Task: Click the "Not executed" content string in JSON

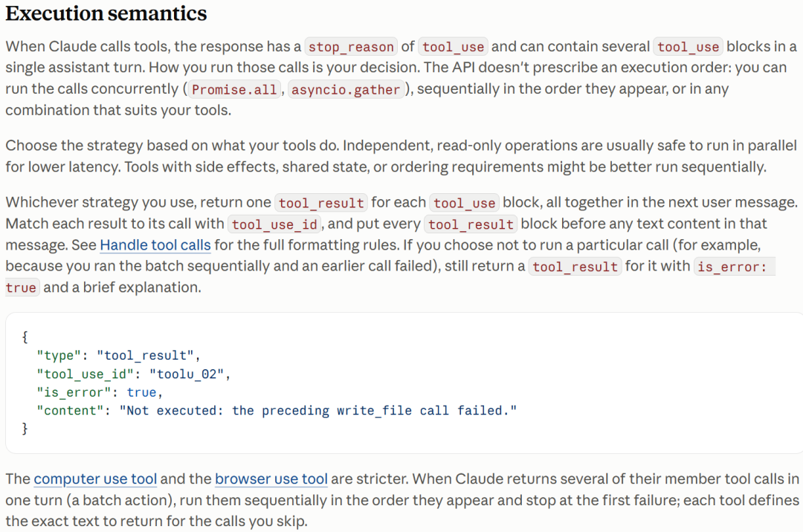Action: click(318, 411)
